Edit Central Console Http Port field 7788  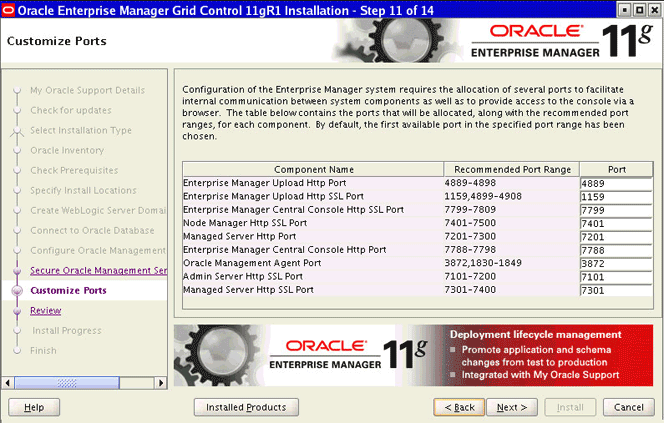[x=616, y=250]
